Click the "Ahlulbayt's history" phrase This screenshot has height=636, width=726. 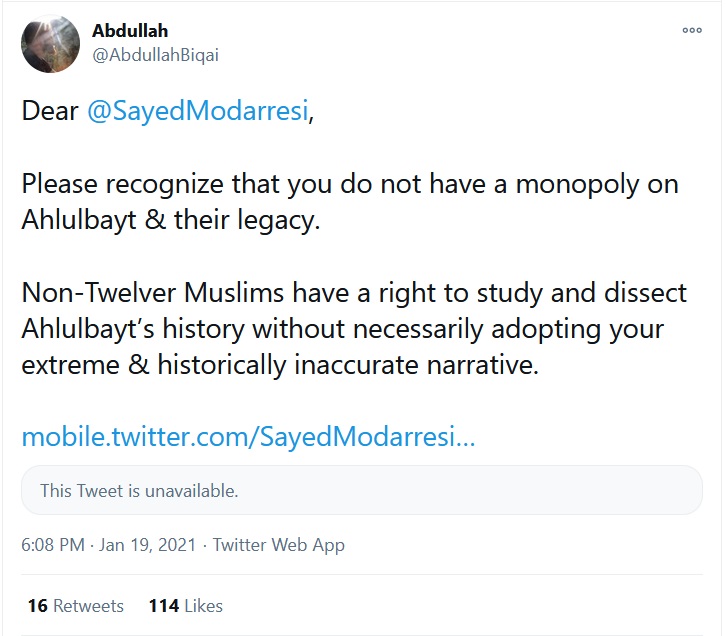133,329
